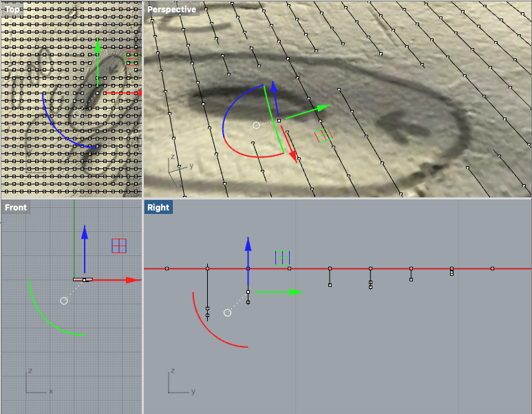Screen dimensions: 532x414
Task: Select the selected control point in Front viewport
Action: pyautogui.click(x=85, y=280)
